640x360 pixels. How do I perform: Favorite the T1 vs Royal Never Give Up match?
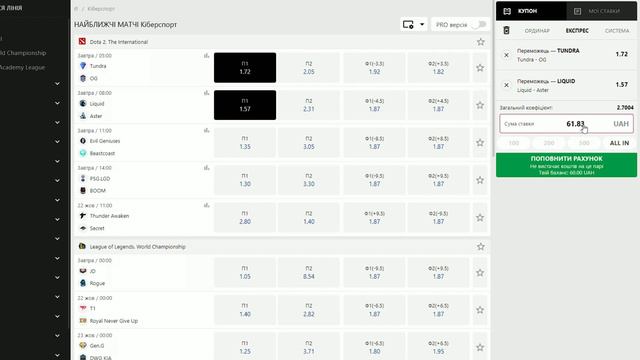click(x=480, y=310)
